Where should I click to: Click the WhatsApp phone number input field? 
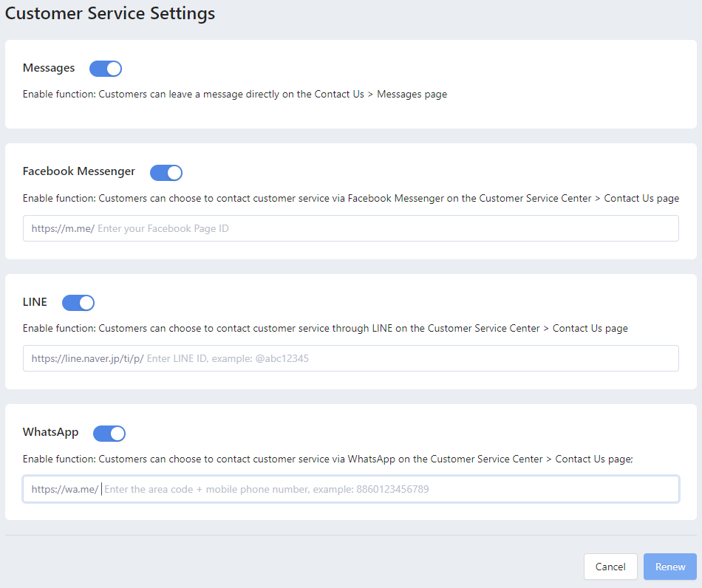point(351,489)
